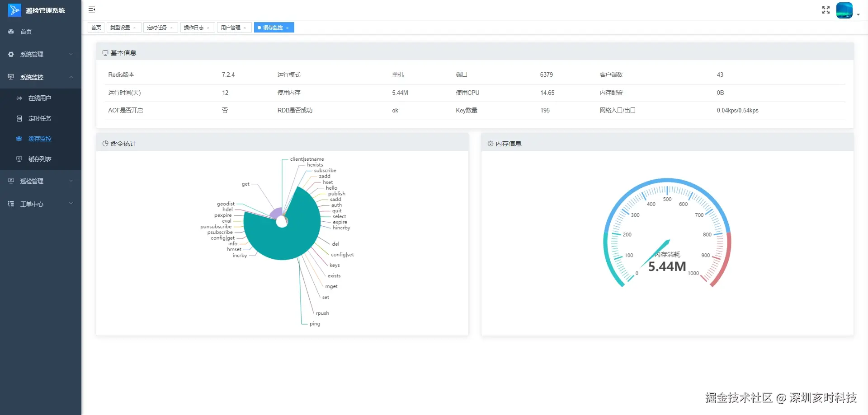Screen dimensions: 868x415
Task: Select 缓存列表 in the sidebar
Action: click(41, 159)
